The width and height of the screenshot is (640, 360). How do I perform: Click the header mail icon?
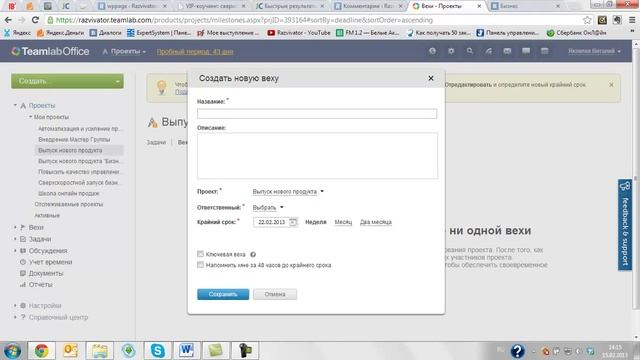click(x=507, y=51)
